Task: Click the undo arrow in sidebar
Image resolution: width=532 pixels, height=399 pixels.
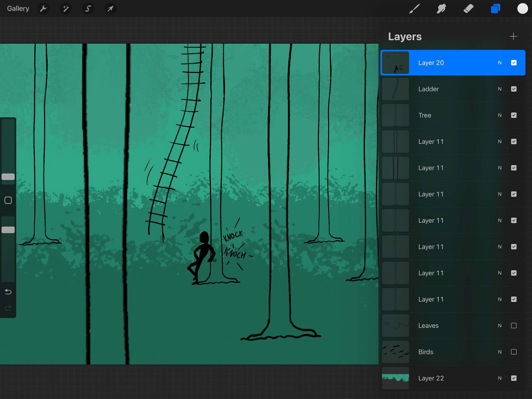Action: pos(8,292)
